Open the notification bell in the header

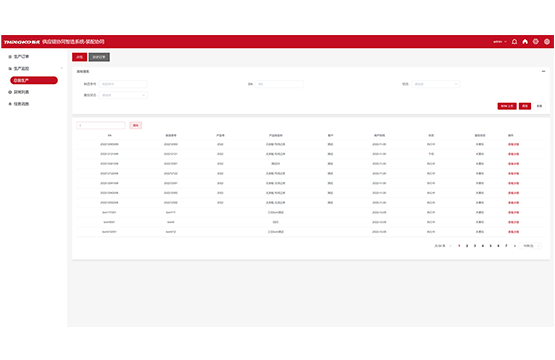514,41
